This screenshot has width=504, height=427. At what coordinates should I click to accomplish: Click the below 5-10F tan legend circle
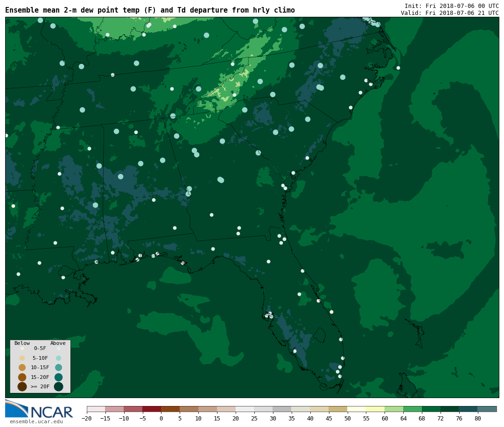22,358
